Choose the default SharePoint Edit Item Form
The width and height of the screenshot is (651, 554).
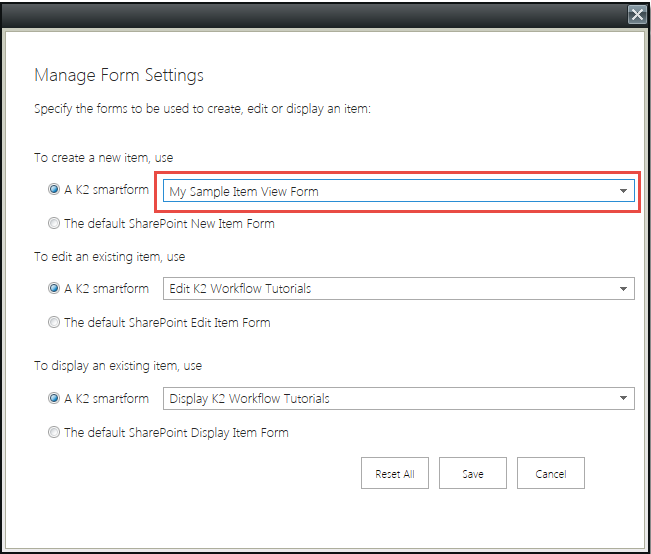pos(54,322)
